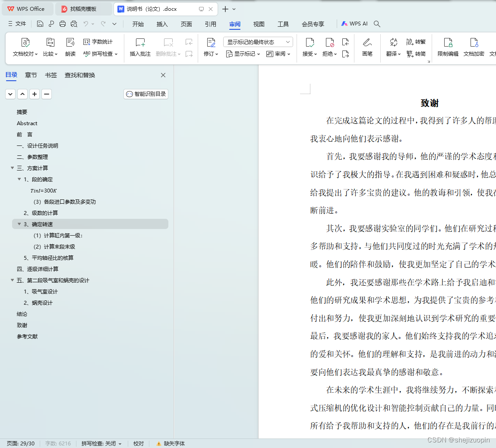Click the expand-all down chevron button
The image size is (496, 448).
[10, 94]
